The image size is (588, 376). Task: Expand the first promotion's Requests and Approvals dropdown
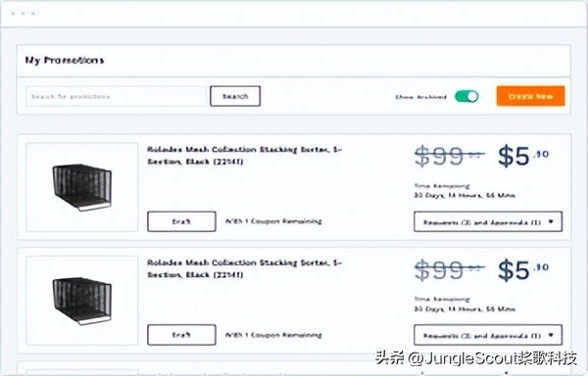tap(488, 221)
